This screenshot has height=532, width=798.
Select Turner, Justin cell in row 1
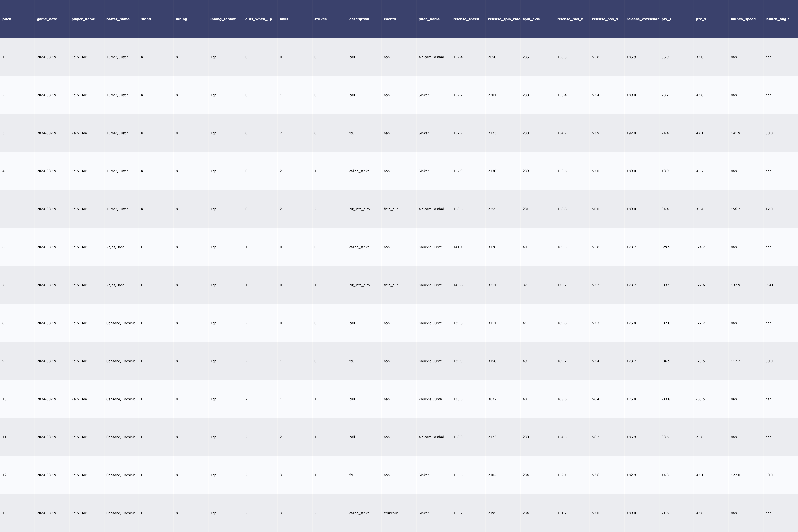[x=117, y=57]
